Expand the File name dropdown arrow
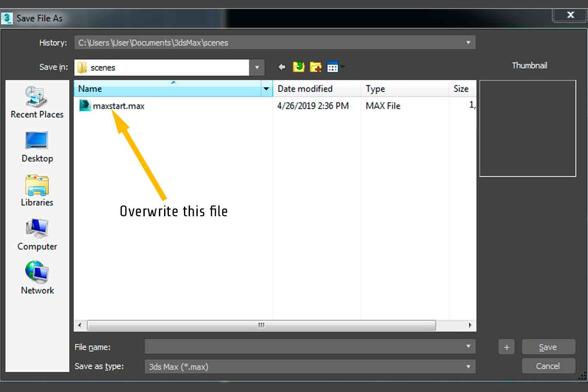This screenshot has width=588, height=392. coord(468,346)
